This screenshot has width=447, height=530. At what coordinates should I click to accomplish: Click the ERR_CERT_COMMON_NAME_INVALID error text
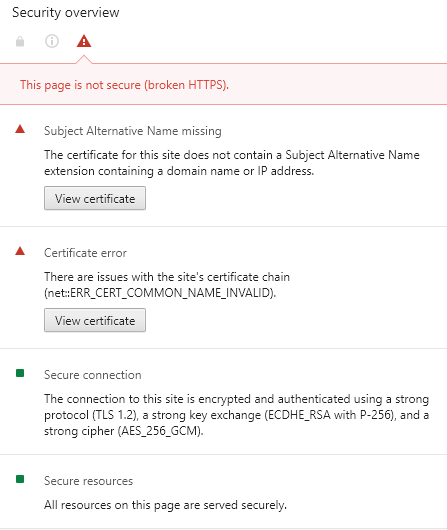pyautogui.click(x=160, y=293)
